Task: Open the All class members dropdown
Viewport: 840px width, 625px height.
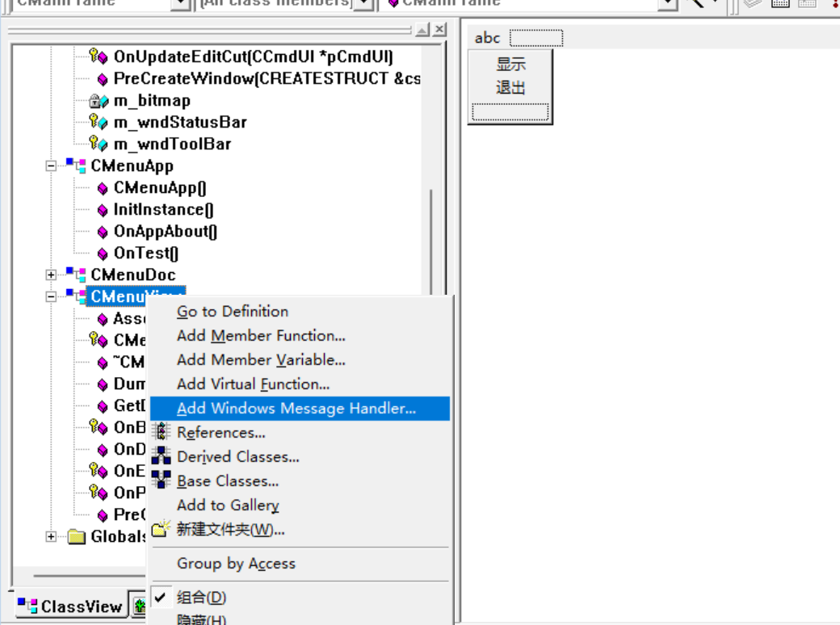Action: (364, 3)
